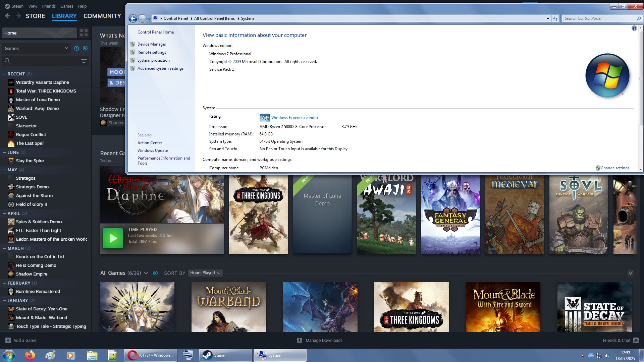Screen dimensions: 644x362
Task: Open the Friends & Chat icon
Action: pyautogui.click(x=636, y=340)
